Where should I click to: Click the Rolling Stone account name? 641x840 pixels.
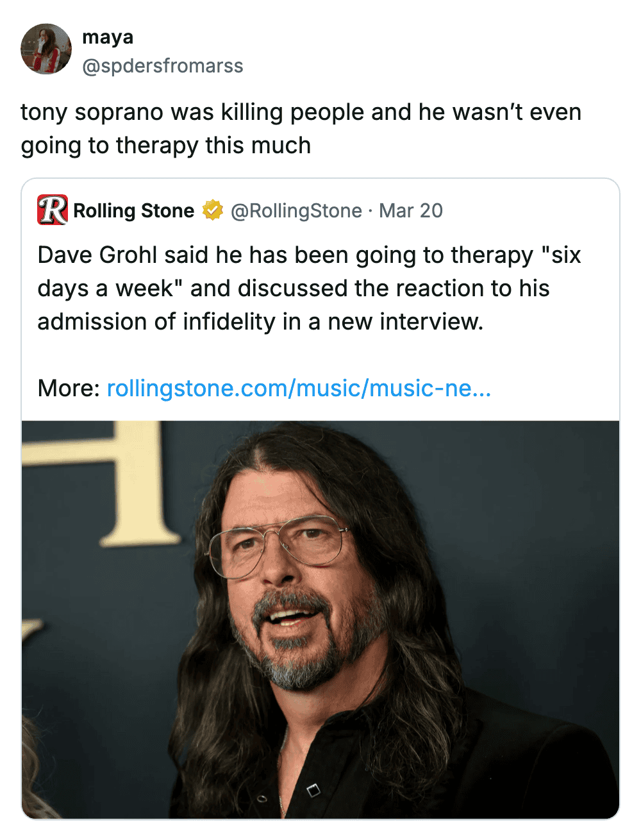(133, 210)
